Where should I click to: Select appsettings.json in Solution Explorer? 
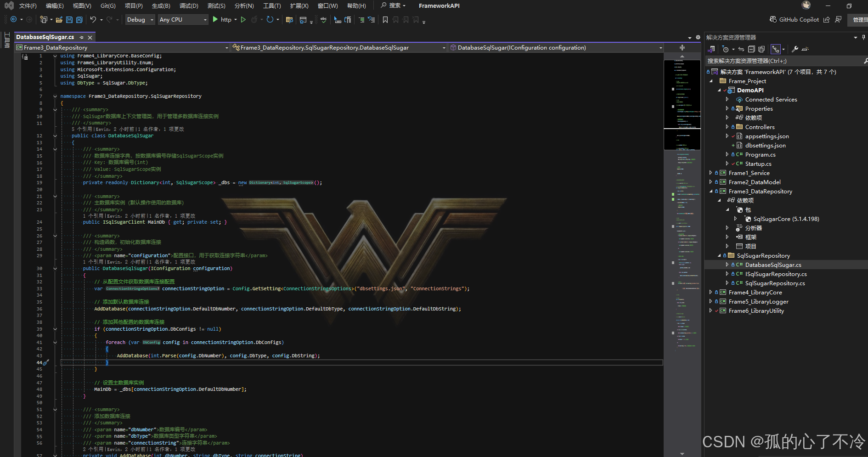(x=767, y=136)
